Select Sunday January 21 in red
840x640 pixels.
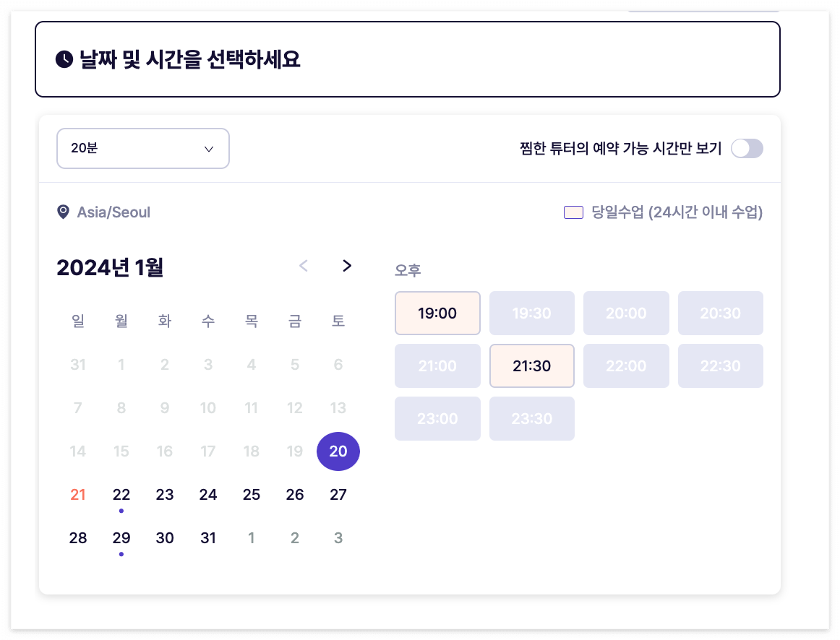click(x=78, y=494)
